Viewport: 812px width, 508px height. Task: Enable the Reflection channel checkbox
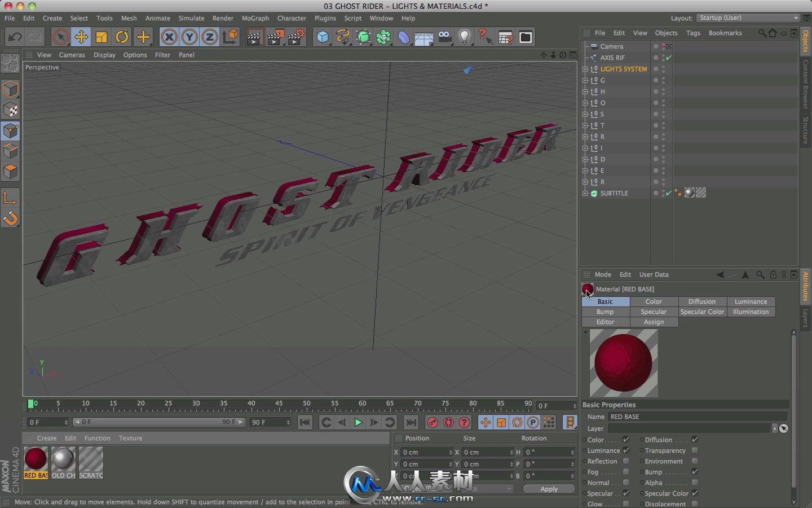(626, 461)
